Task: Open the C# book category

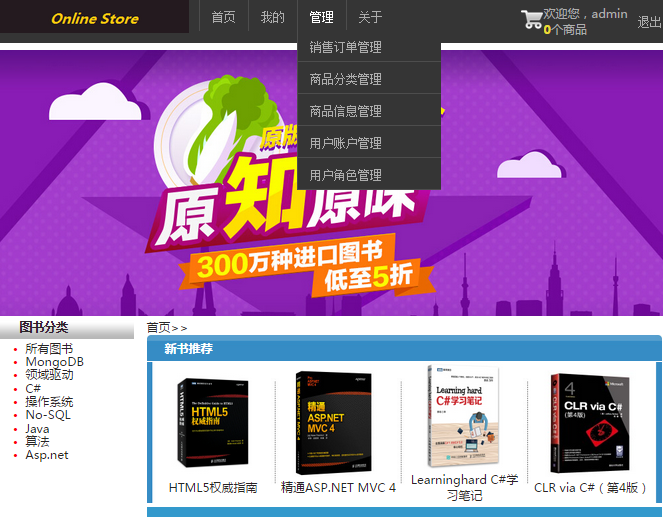Action: point(33,388)
